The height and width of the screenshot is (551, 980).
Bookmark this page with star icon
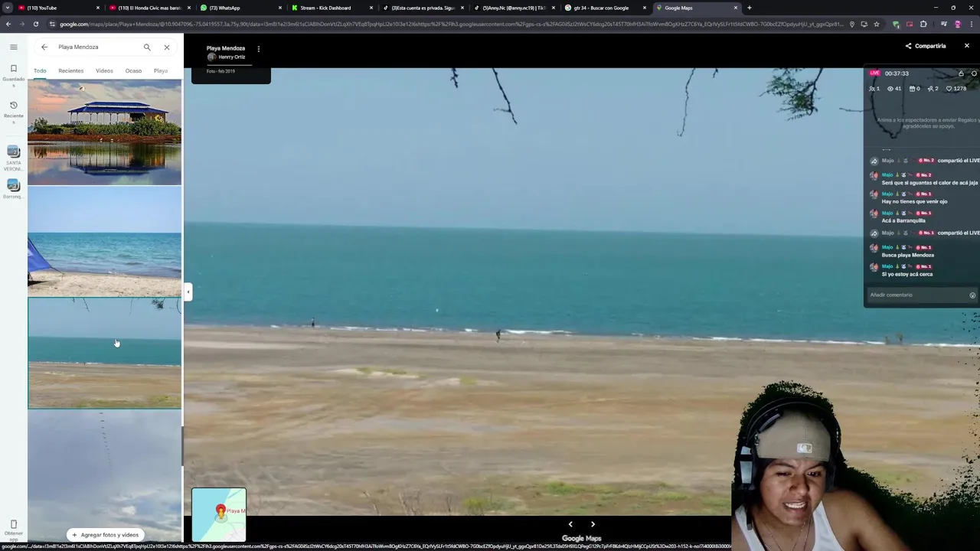[x=877, y=24]
